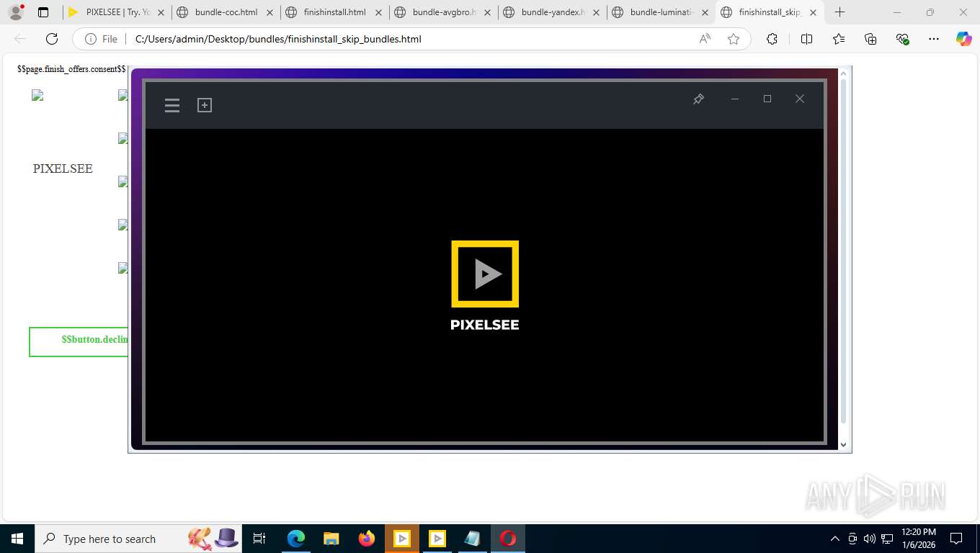Switch to the bundle-avgbro tab
This screenshot has height=553, width=980.
(x=444, y=12)
